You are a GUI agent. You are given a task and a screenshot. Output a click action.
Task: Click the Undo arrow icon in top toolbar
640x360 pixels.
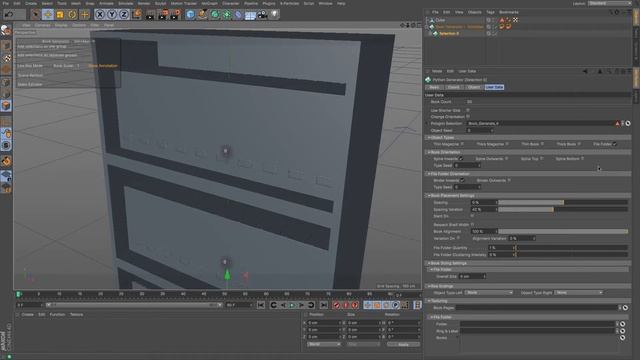[9, 15]
